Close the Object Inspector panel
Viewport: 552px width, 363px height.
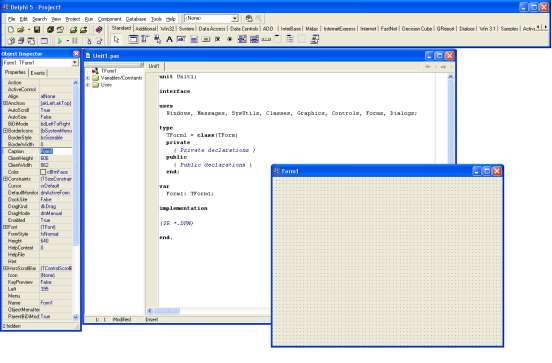[x=76, y=54]
